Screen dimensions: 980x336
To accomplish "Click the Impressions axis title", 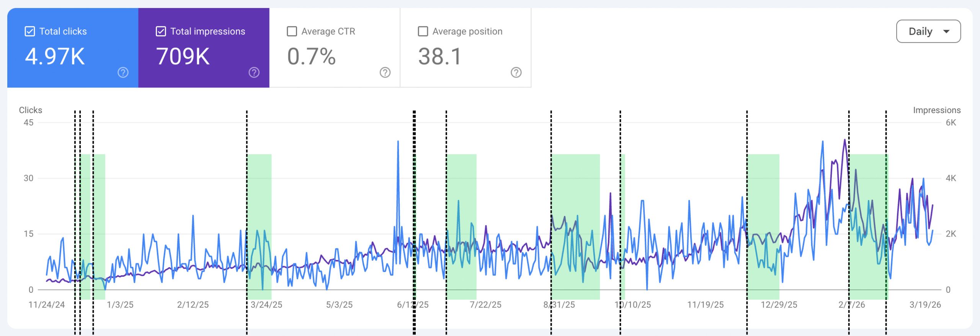I will point(937,110).
